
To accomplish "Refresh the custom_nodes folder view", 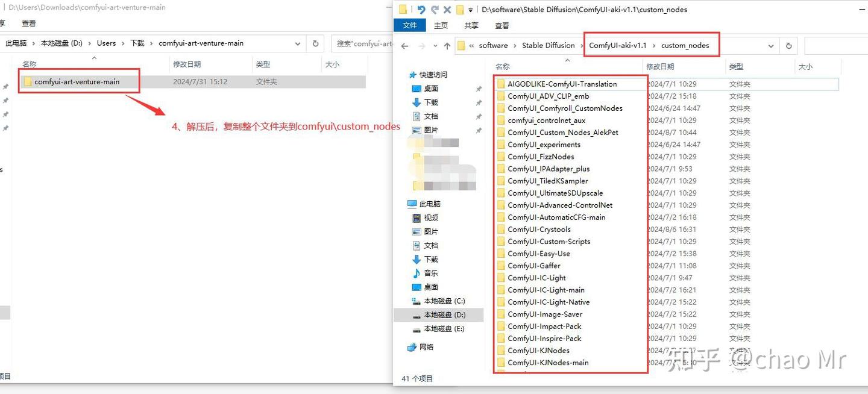I will click(x=788, y=46).
